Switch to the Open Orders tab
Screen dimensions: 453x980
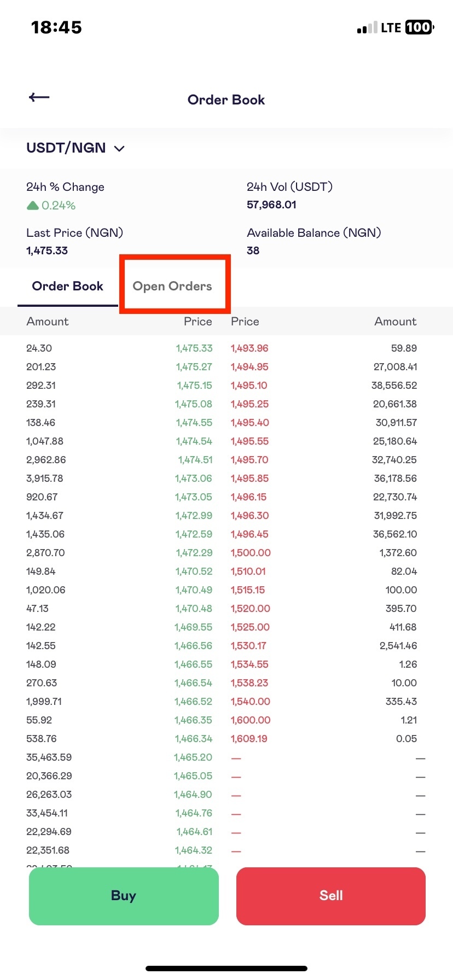[172, 286]
